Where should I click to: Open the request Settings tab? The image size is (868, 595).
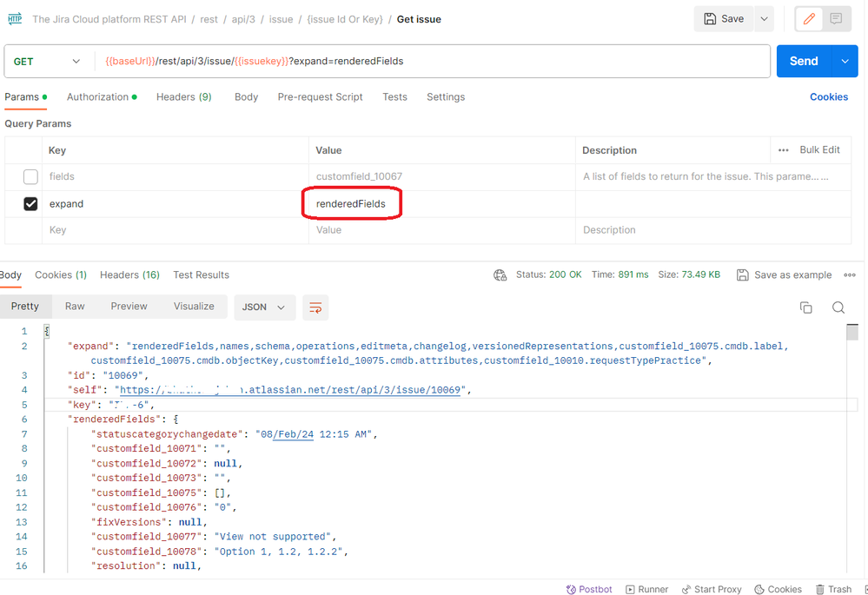pyautogui.click(x=446, y=97)
